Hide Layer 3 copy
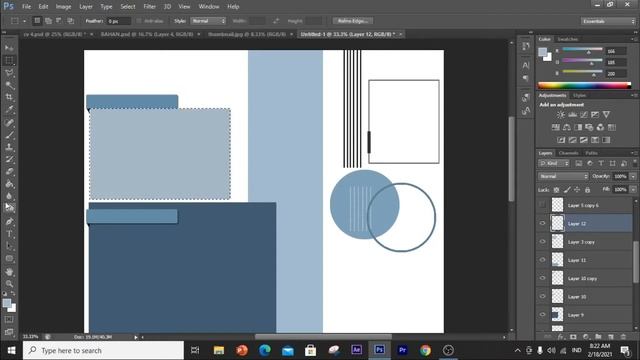 [x=542, y=242]
